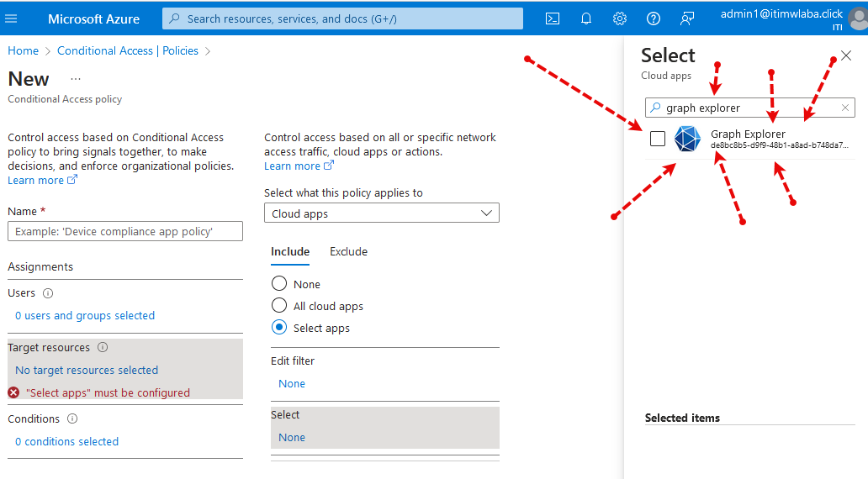Click the "Select apps" must be configured message
The width and height of the screenshot is (868, 479).
[x=108, y=392]
